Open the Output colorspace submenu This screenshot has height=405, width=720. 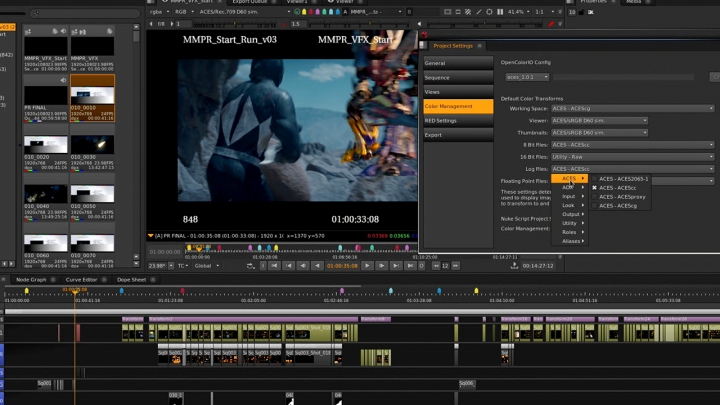point(571,214)
